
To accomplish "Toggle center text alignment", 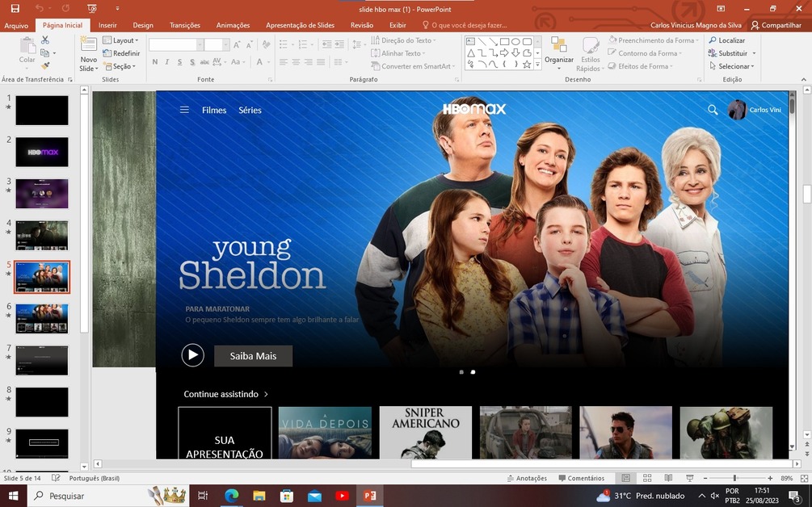I will tap(296, 62).
